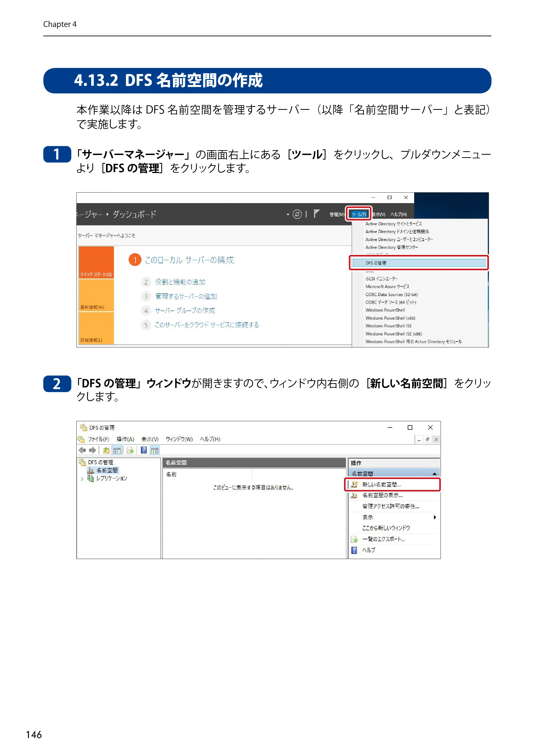Select Active Directory サイトとサービス
This screenshot has width=535, height=756.
[x=393, y=224]
